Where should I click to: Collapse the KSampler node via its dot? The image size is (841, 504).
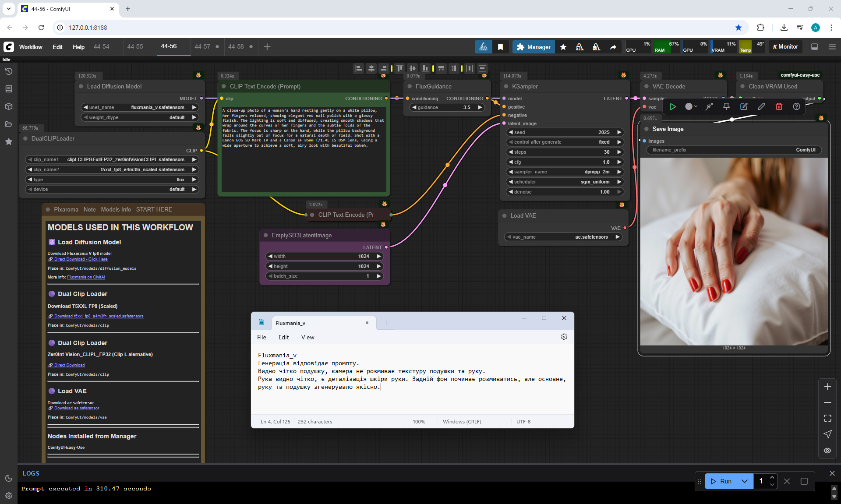(x=506, y=86)
